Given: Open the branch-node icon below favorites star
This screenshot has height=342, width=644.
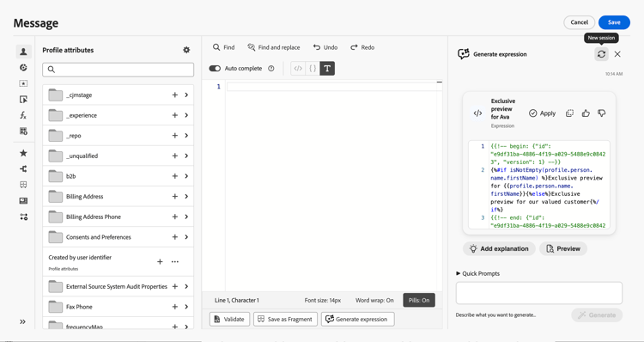Looking at the screenshot, I should [23, 168].
